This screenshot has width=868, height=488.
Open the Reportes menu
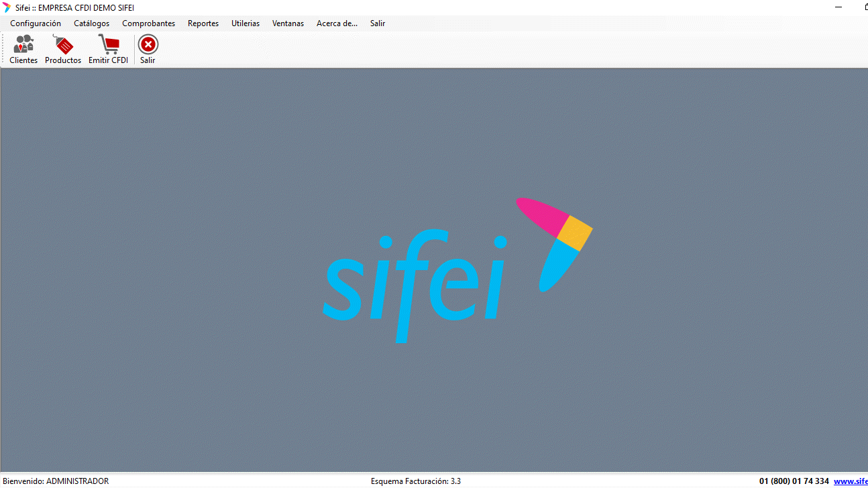pyautogui.click(x=203, y=23)
